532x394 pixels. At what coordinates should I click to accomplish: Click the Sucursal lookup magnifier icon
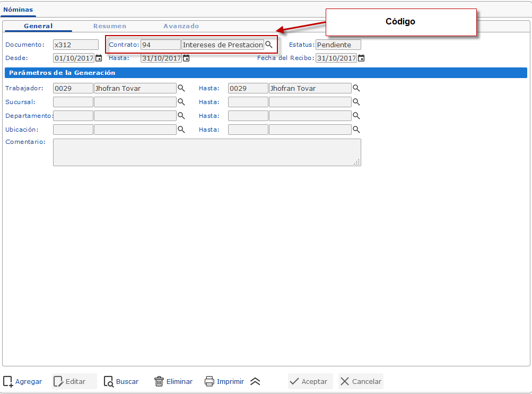(181, 102)
